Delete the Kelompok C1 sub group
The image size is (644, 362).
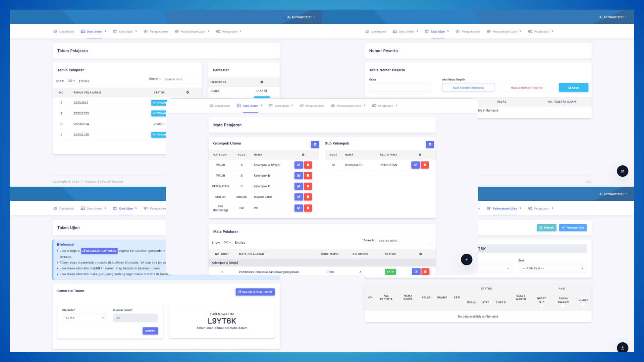click(x=425, y=165)
